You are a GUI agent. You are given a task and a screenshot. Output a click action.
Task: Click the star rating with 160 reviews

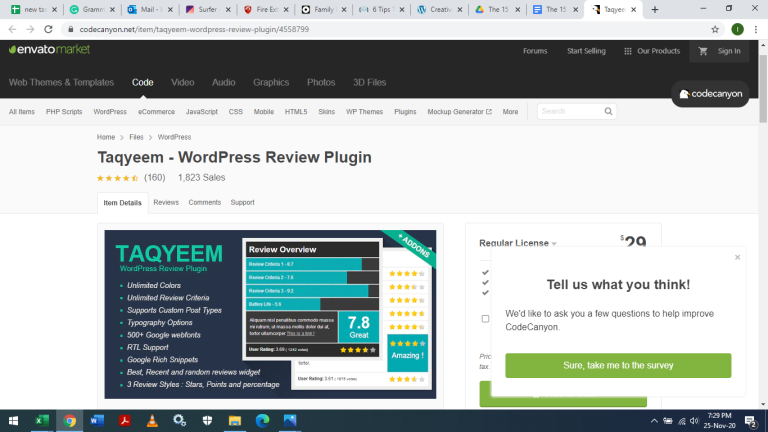coord(131,178)
